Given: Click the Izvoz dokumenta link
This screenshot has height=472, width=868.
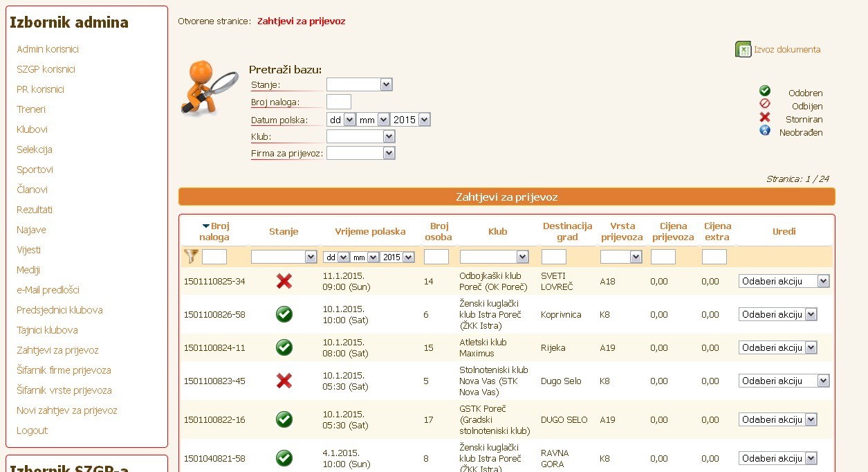Looking at the screenshot, I should coord(787,50).
